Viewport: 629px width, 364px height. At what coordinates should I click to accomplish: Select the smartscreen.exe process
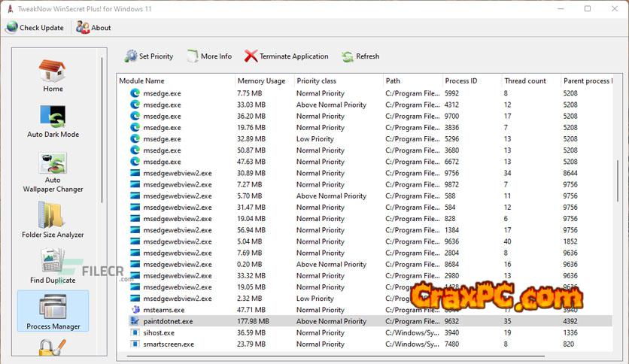click(x=365, y=344)
